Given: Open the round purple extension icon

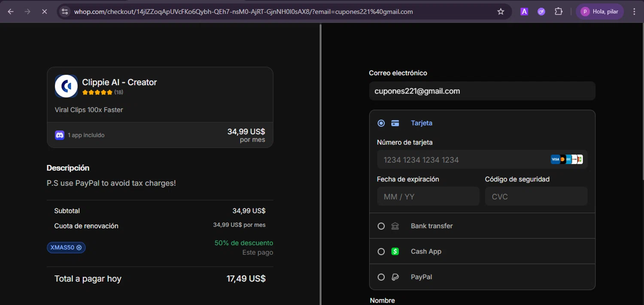Looking at the screenshot, I should (x=541, y=12).
